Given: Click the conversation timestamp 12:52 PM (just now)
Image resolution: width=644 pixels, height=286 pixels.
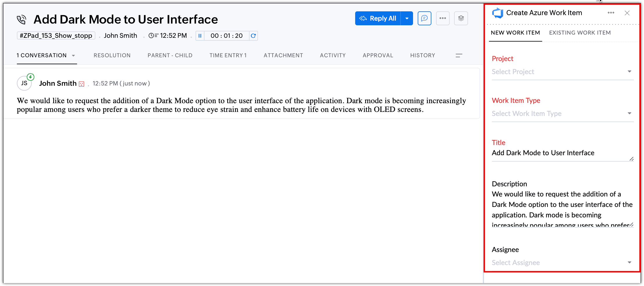Looking at the screenshot, I should (121, 83).
